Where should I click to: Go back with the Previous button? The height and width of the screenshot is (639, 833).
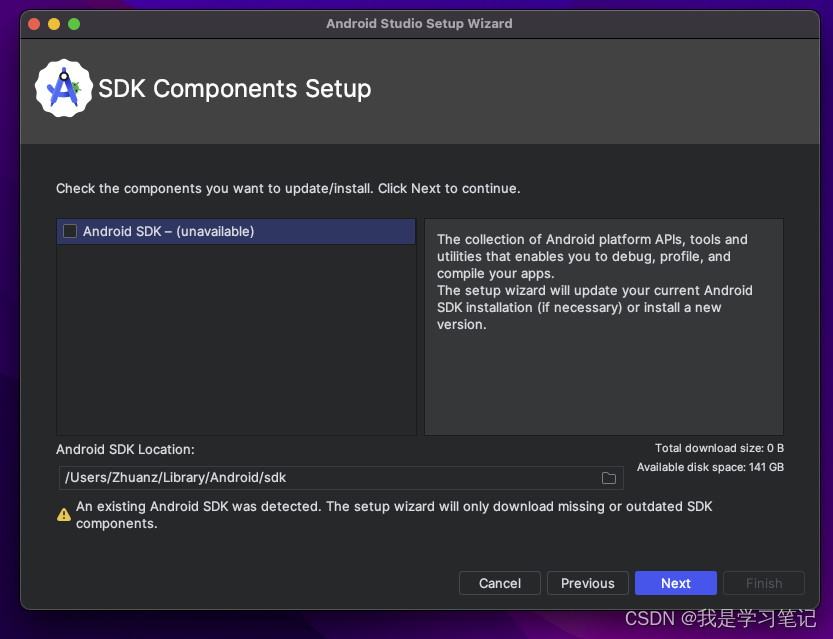click(x=588, y=583)
